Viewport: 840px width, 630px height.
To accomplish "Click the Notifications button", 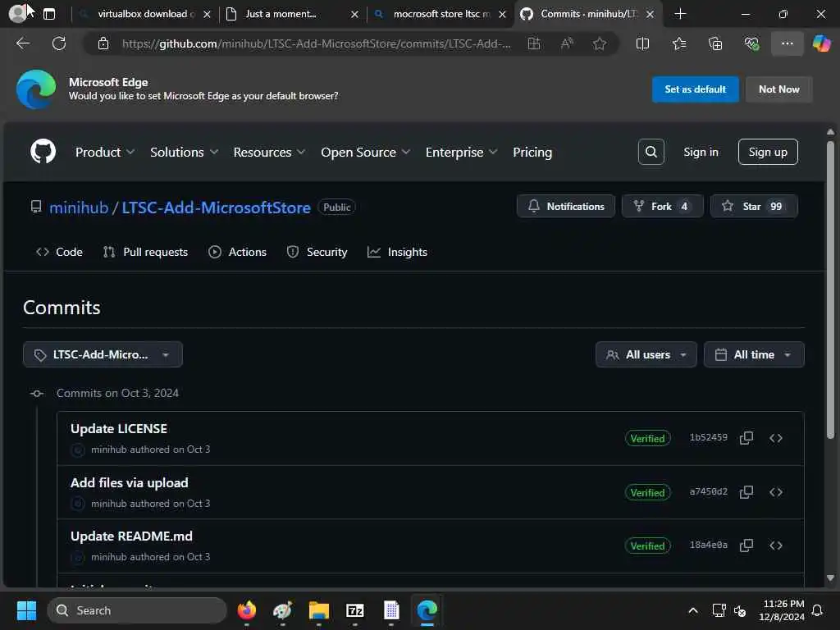I will tap(566, 206).
